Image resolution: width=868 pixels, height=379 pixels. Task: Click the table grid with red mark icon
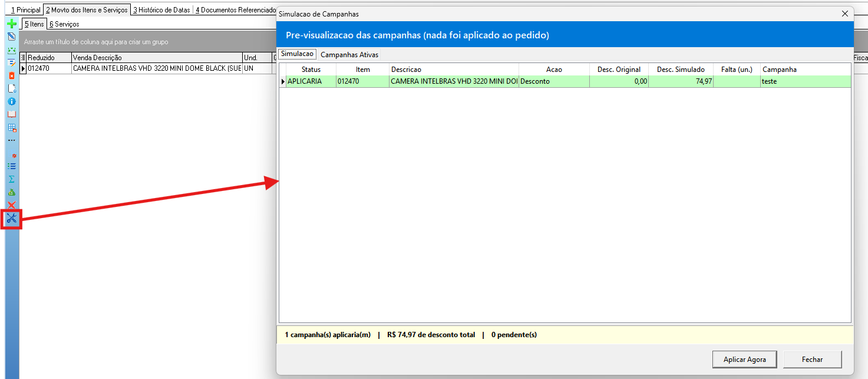(x=11, y=127)
